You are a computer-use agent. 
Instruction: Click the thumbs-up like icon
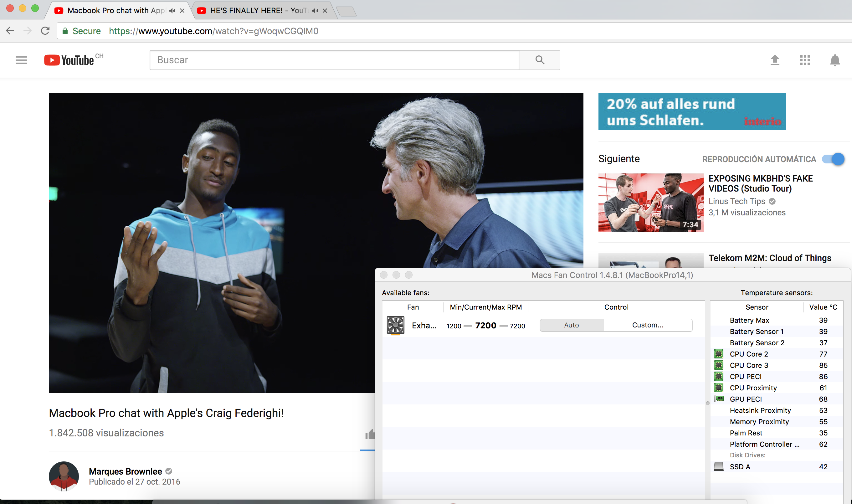click(370, 435)
